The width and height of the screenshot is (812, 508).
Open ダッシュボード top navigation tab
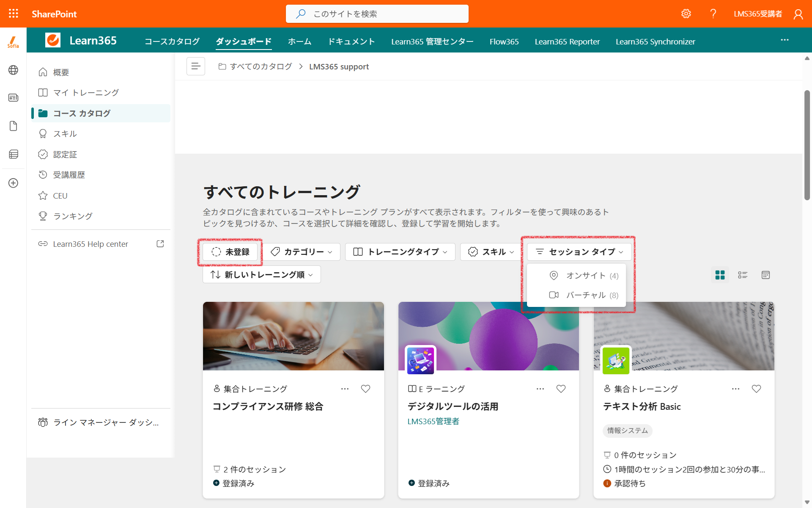pos(244,41)
